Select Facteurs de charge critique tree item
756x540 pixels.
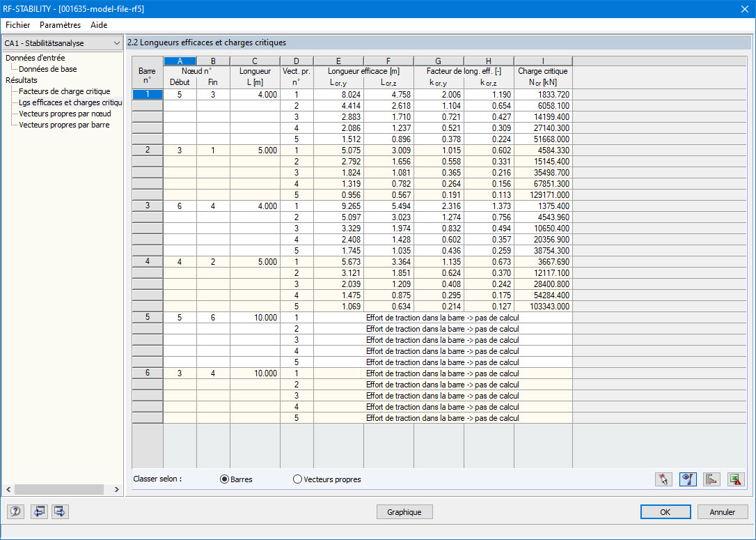65,91
